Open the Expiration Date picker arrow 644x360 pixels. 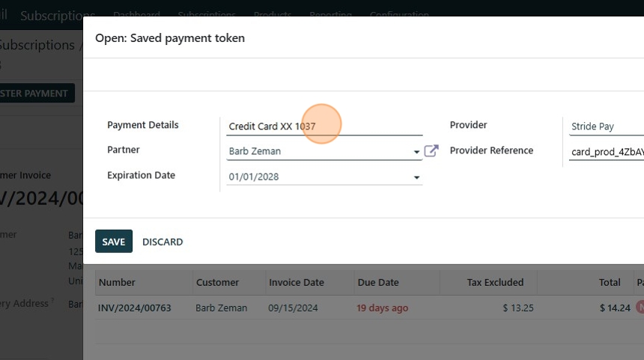point(416,178)
